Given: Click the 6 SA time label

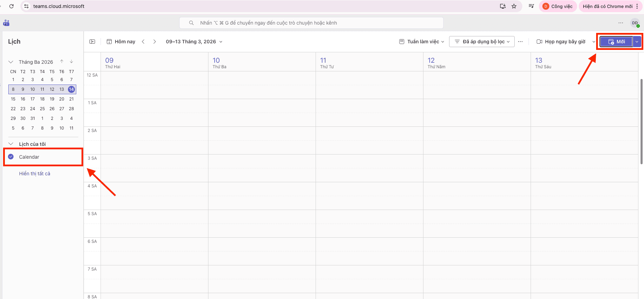Looking at the screenshot, I should pos(92,241).
